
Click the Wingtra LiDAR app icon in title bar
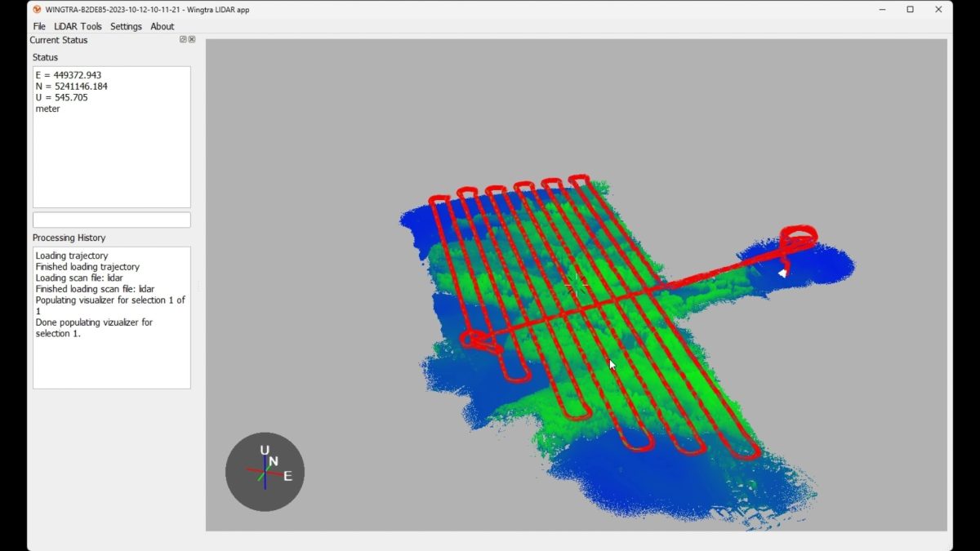36,9
